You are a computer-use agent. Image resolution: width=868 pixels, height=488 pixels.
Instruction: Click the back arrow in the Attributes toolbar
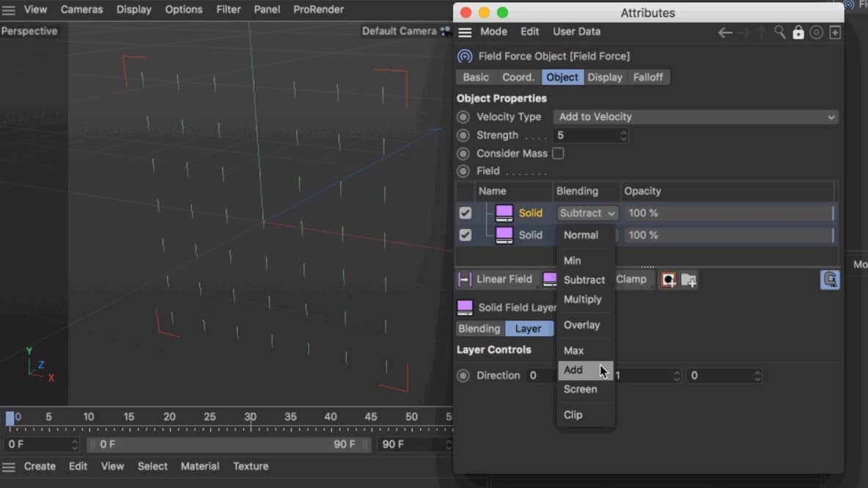pos(724,32)
